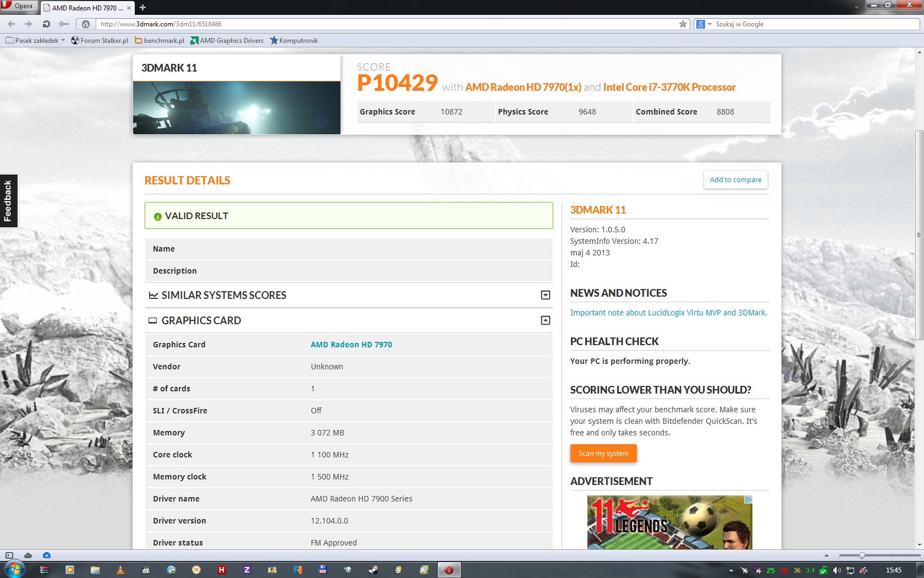Open the search engine selector dropdown
This screenshot has width=924, height=578.
tap(704, 24)
